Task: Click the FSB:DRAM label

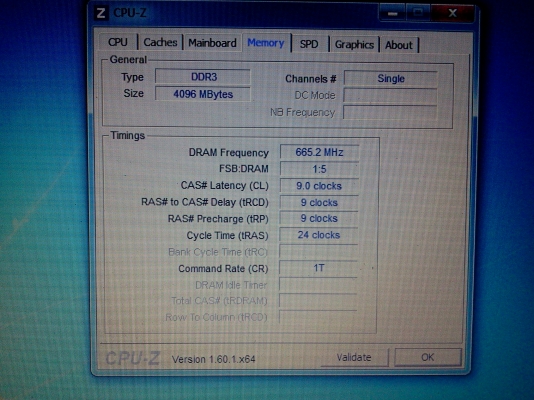Action: (x=244, y=169)
